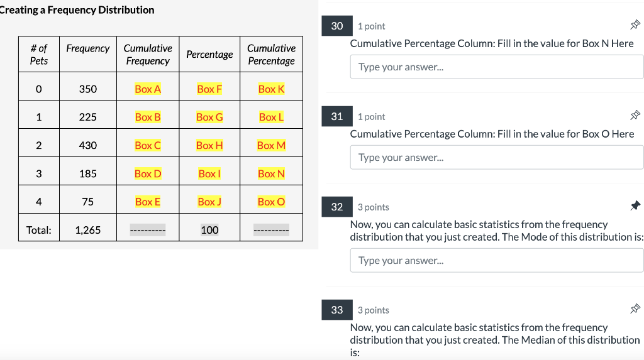Pin question 33 with pushpin icon
This screenshot has width=644, height=360.
[635, 308]
